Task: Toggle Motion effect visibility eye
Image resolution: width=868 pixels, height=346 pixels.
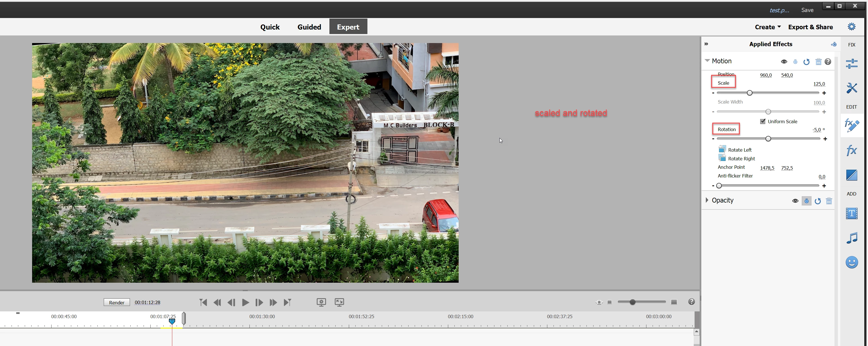Action: [784, 62]
